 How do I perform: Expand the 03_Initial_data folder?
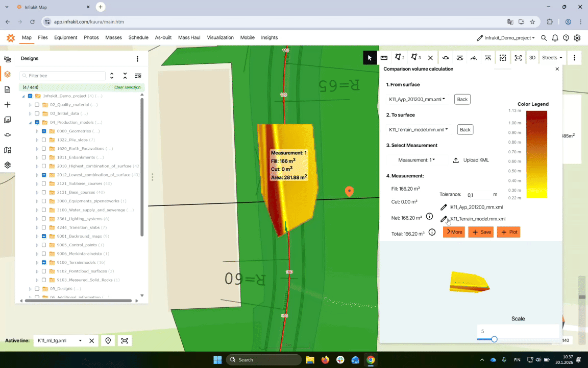point(30,113)
